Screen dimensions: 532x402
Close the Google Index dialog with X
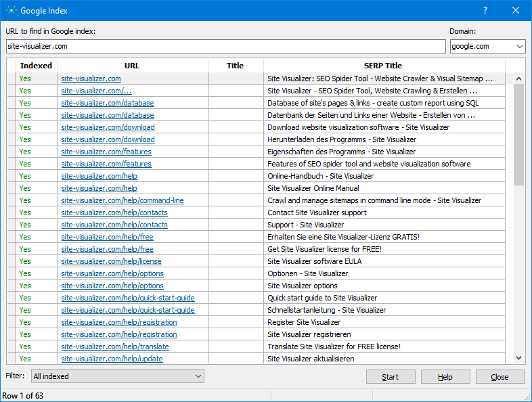(x=516, y=11)
